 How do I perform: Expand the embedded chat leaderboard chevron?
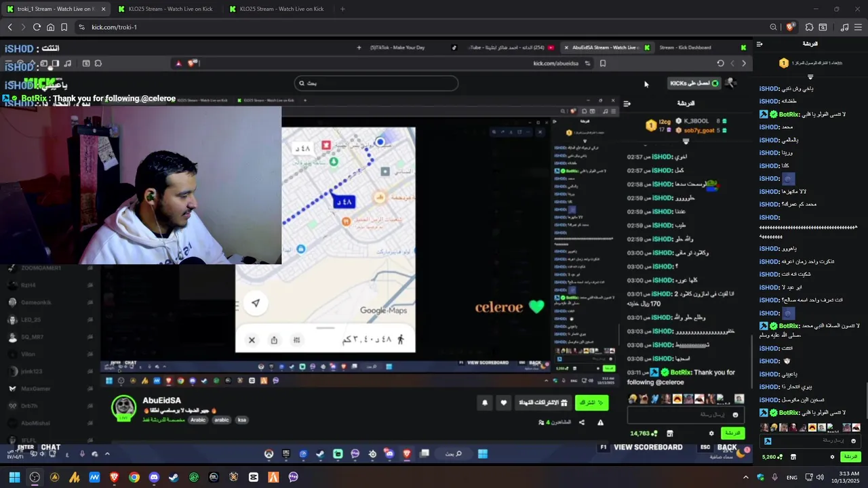click(686, 142)
